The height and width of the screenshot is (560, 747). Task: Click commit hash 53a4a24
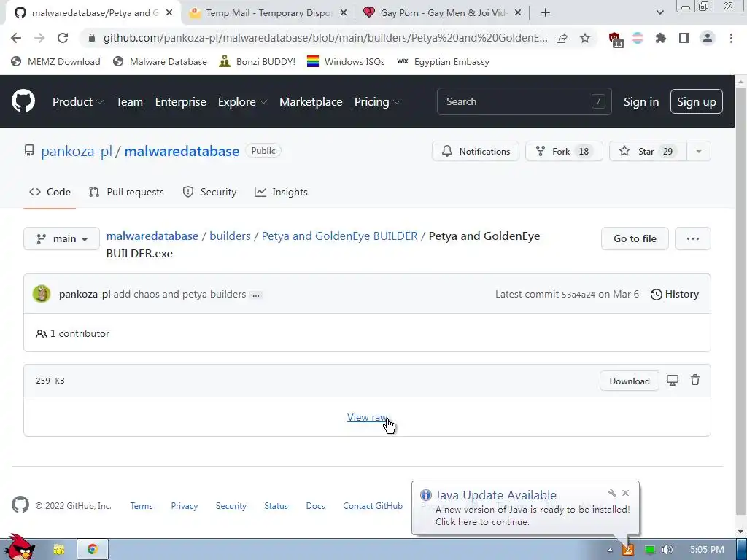(578, 295)
